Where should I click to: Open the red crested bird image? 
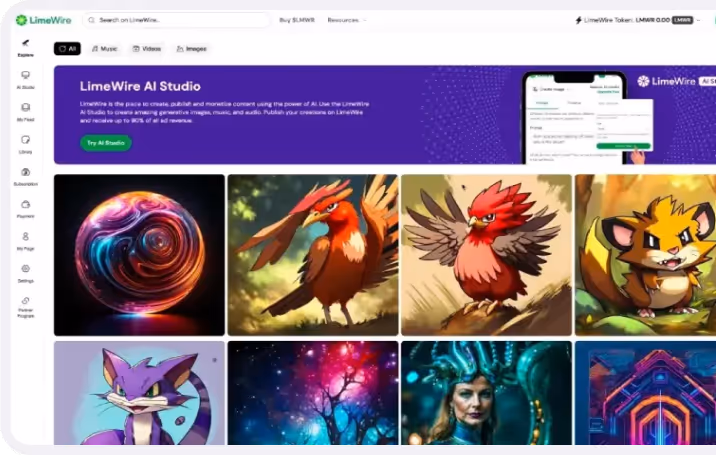pos(486,255)
